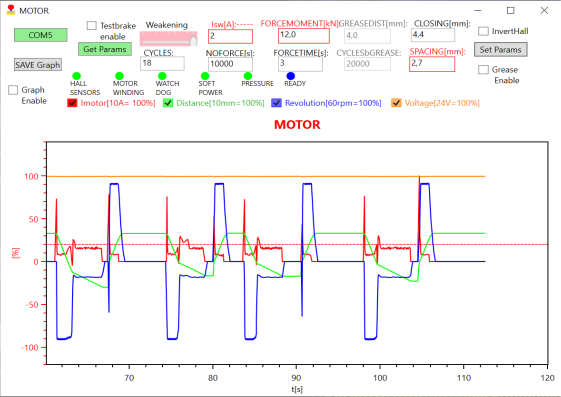Click the COM5 port button
The image size is (561, 397).
click(41, 35)
